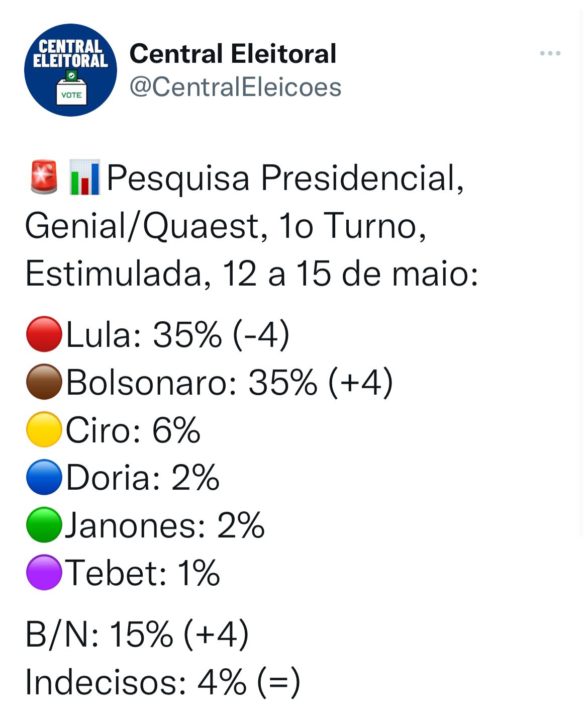Click the green circle beside Janones
588x715 pixels.
pyautogui.click(x=44, y=524)
